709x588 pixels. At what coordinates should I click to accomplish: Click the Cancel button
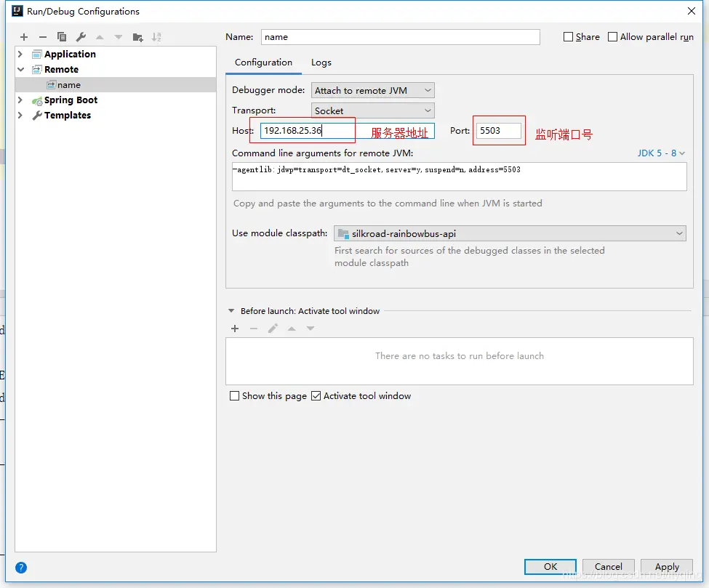pyautogui.click(x=608, y=567)
